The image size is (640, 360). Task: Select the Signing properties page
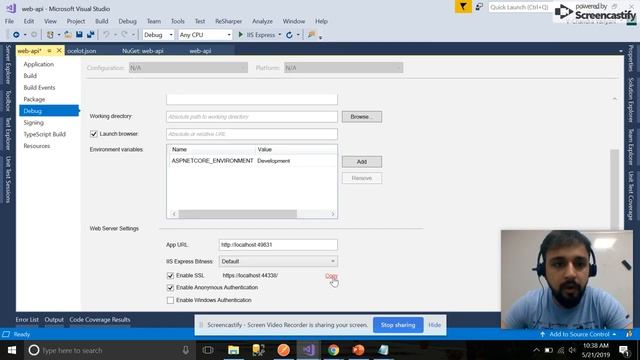(33, 122)
